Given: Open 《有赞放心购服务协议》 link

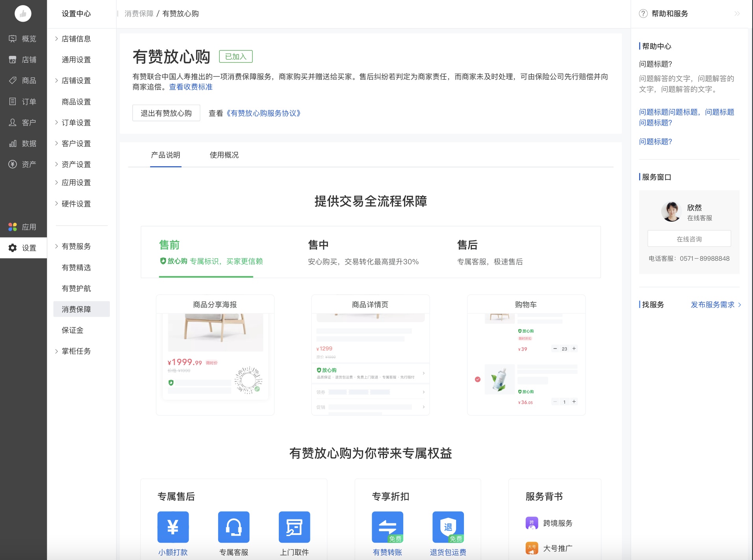Looking at the screenshot, I should coord(263,113).
